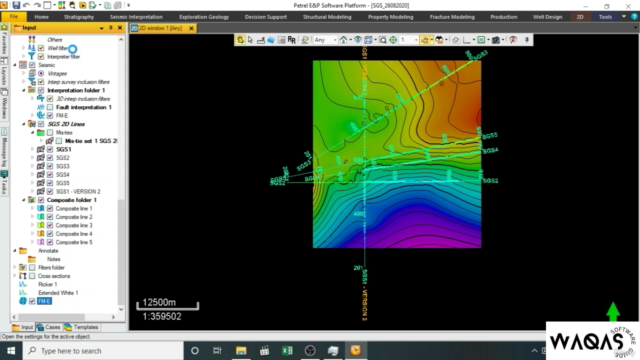Open the File menu tab

pos(14,17)
